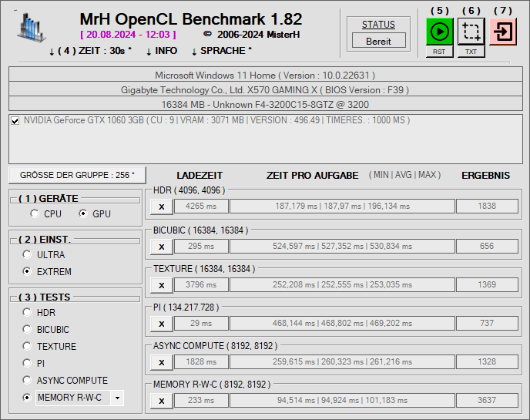Toggle the NVIDIA GeForce GTX 1060 3GB checkbox
Image resolution: width=530 pixels, height=420 pixels.
point(15,121)
